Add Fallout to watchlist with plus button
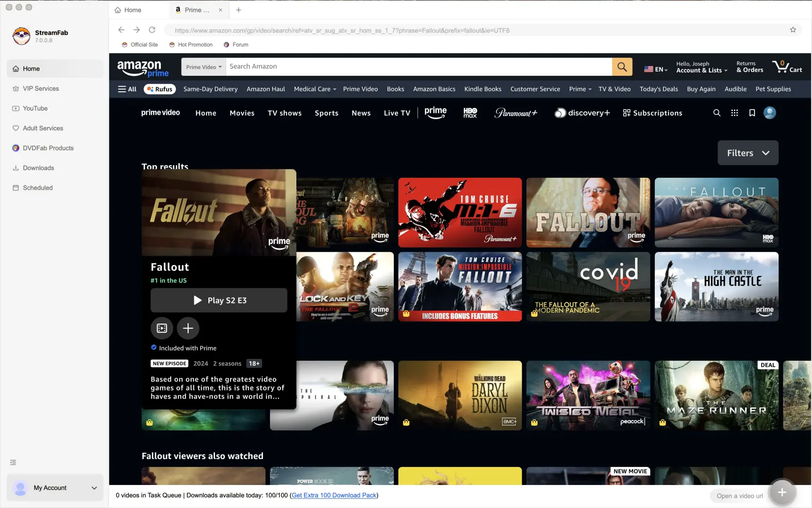This screenshot has width=812, height=508. click(188, 328)
